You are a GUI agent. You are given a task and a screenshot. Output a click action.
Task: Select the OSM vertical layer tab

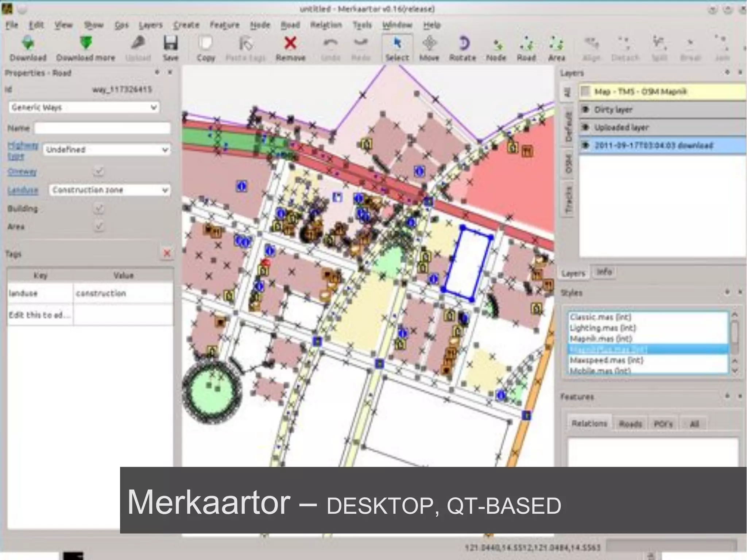pos(569,163)
